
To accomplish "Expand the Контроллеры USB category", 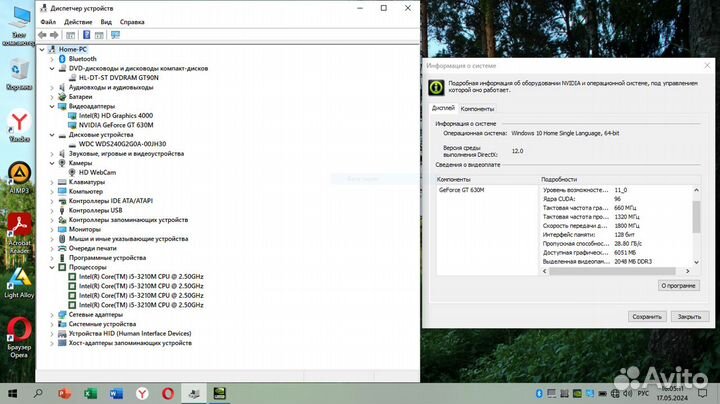I will [x=52, y=210].
